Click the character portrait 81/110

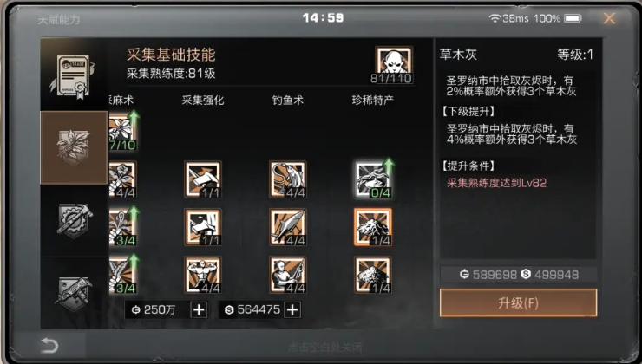(x=394, y=65)
